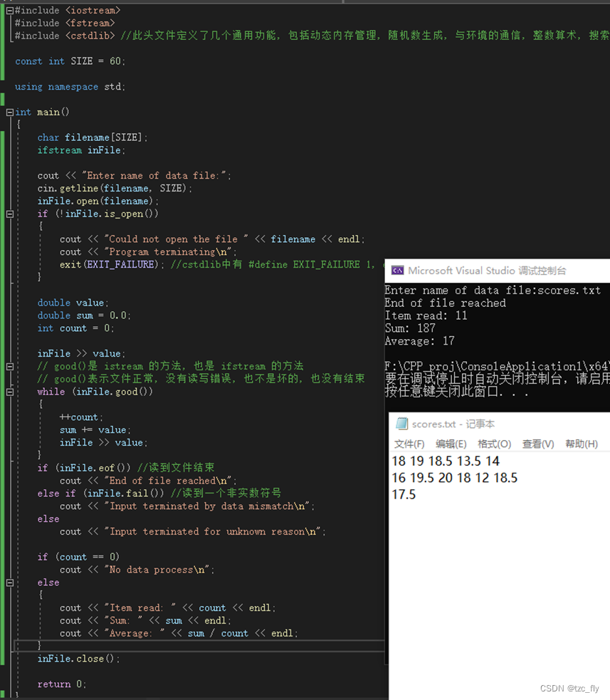Collapse the int main() function fold marker
The height and width of the screenshot is (700, 610).
coord(10,113)
